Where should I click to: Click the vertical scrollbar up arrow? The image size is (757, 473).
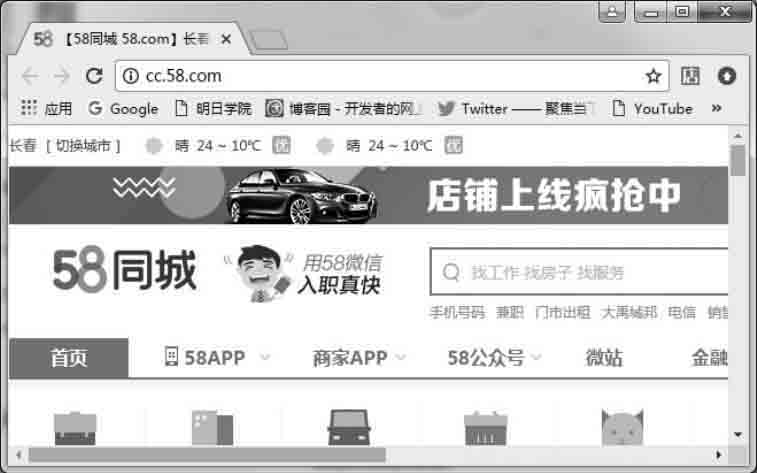738,136
